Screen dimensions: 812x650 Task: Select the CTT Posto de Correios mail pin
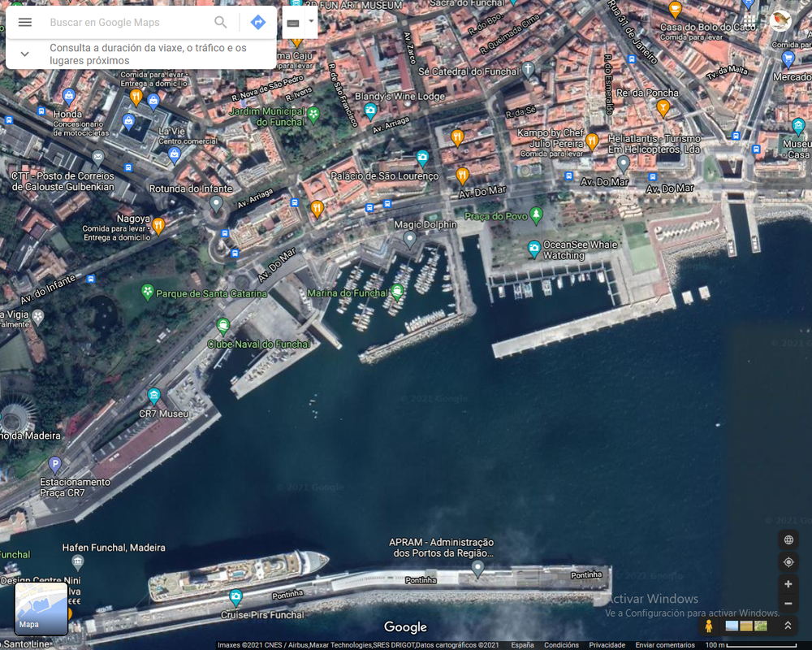point(98,157)
